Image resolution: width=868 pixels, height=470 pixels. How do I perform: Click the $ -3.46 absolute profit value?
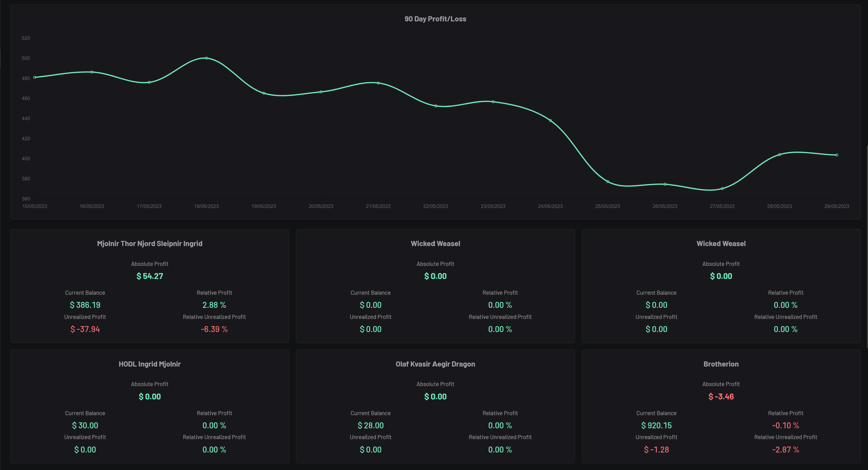point(721,397)
